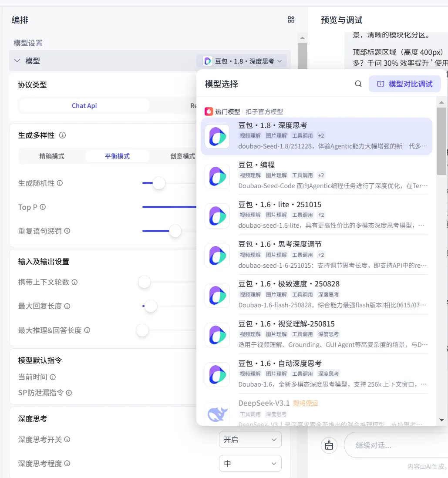Choose the 豆包·1.8·深度思考 model entry

(x=317, y=137)
